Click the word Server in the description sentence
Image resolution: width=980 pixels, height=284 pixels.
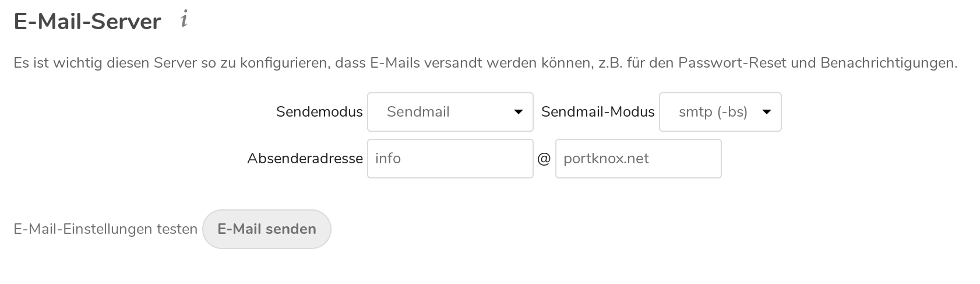tap(175, 62)
